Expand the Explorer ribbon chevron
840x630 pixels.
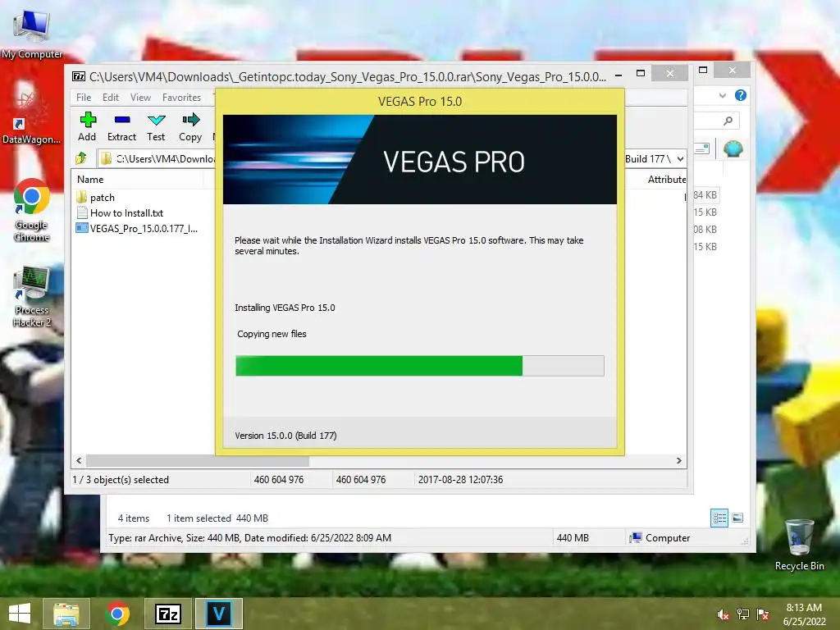[723, 95]
